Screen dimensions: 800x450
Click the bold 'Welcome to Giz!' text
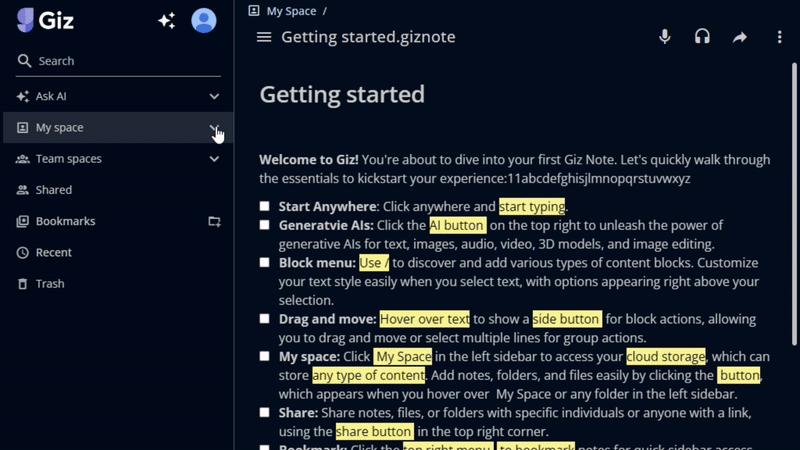(x=309, y=160)
